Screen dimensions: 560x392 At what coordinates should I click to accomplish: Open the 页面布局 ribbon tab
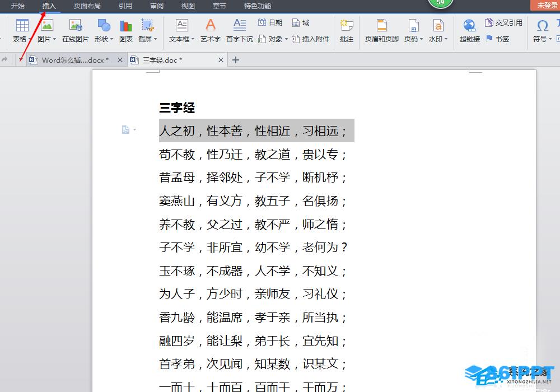pos(87,6)
